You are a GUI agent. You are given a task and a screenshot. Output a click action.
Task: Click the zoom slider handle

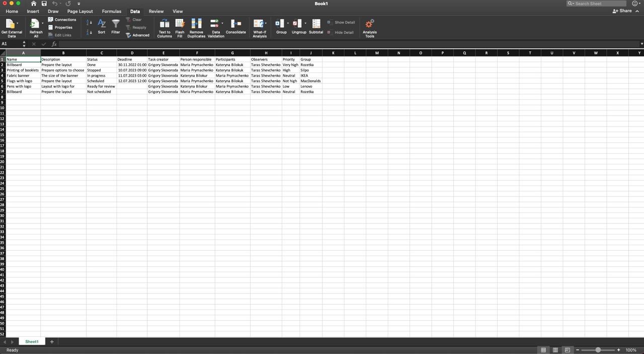(x=598, y=350)
